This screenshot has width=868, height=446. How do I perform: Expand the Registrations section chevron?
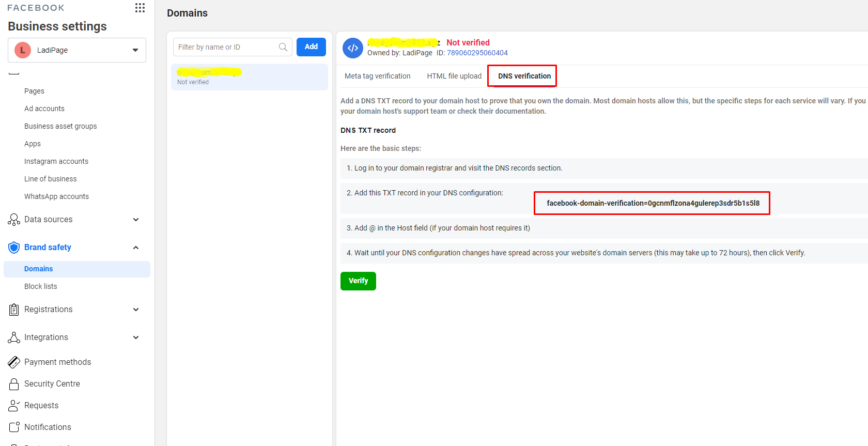[x=136, y=310]
